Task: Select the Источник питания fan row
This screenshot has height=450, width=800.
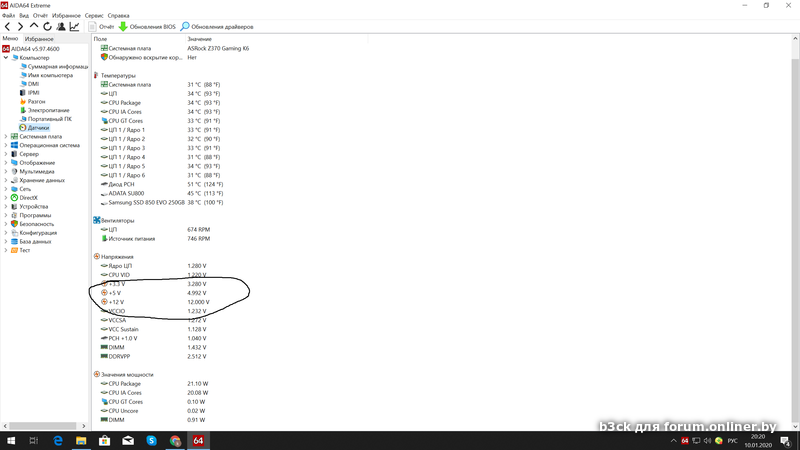Action: 156,239
